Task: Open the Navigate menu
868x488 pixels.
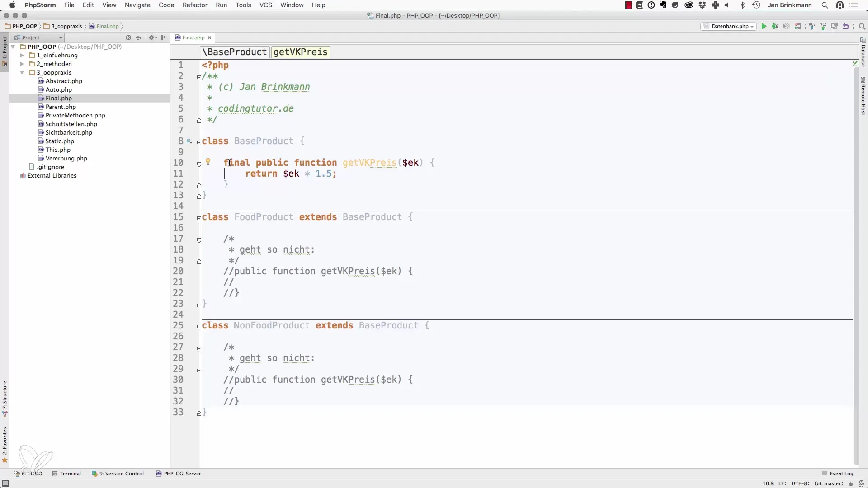Action: point(137,5)
